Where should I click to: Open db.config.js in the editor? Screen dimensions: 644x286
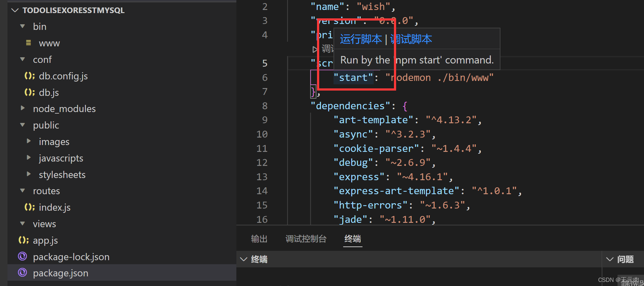click(63, 76)
